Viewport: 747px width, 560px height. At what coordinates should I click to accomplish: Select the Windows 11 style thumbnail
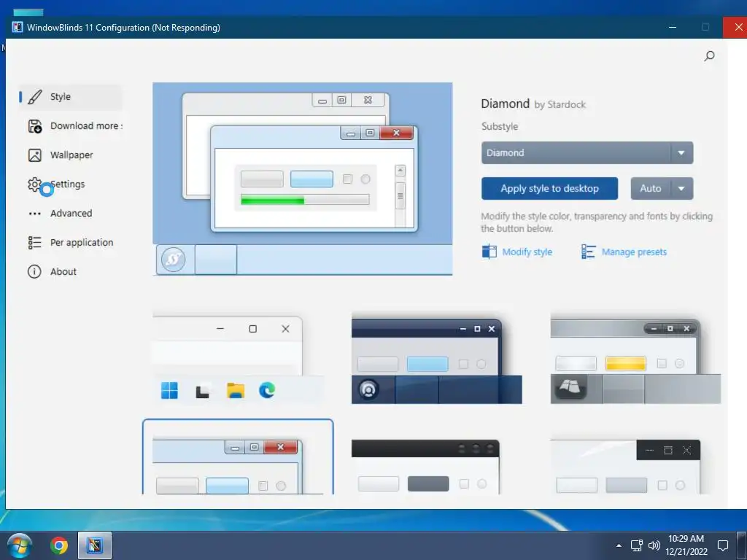coord(238,358)
